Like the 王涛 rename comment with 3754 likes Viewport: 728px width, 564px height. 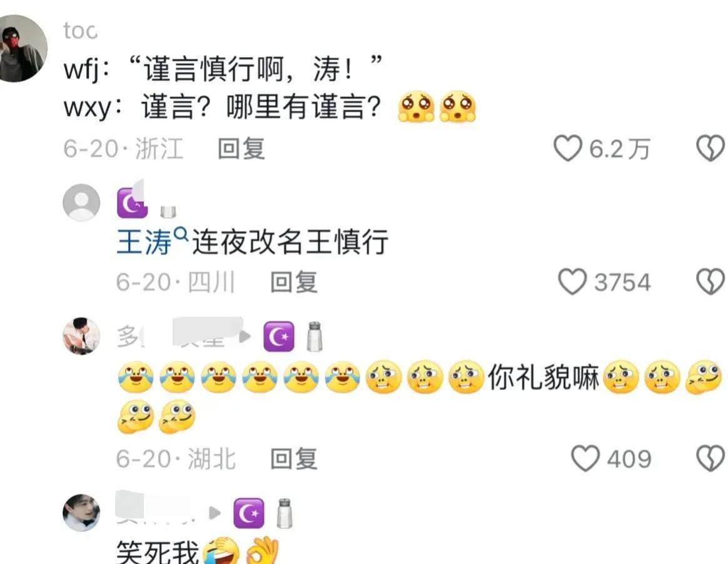click(572, 282)
